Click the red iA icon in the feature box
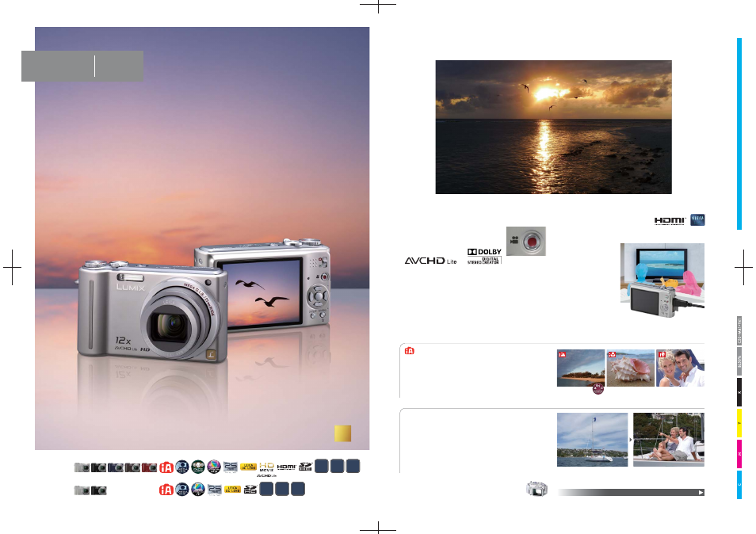 [x=410, y=351]
